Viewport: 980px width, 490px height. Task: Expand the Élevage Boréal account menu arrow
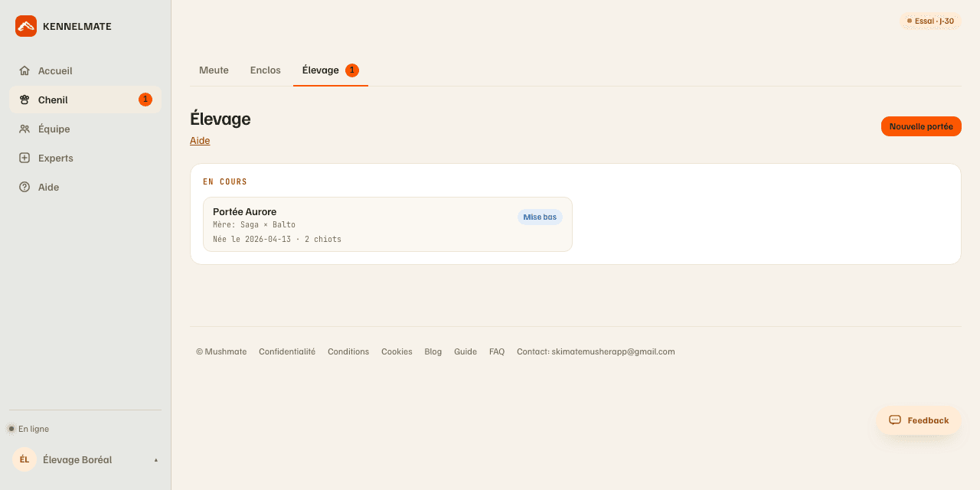[x=156, y=460]
